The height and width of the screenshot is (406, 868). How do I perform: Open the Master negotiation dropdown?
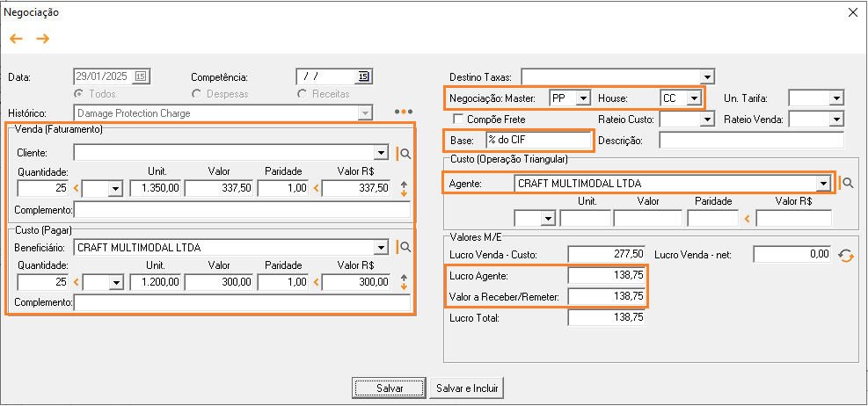pyautogui.click(x=583, y=98)
